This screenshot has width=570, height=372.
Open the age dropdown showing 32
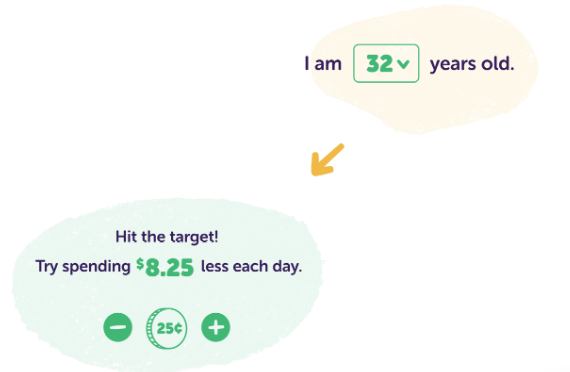pyautogui.click(x=386, y=63)
